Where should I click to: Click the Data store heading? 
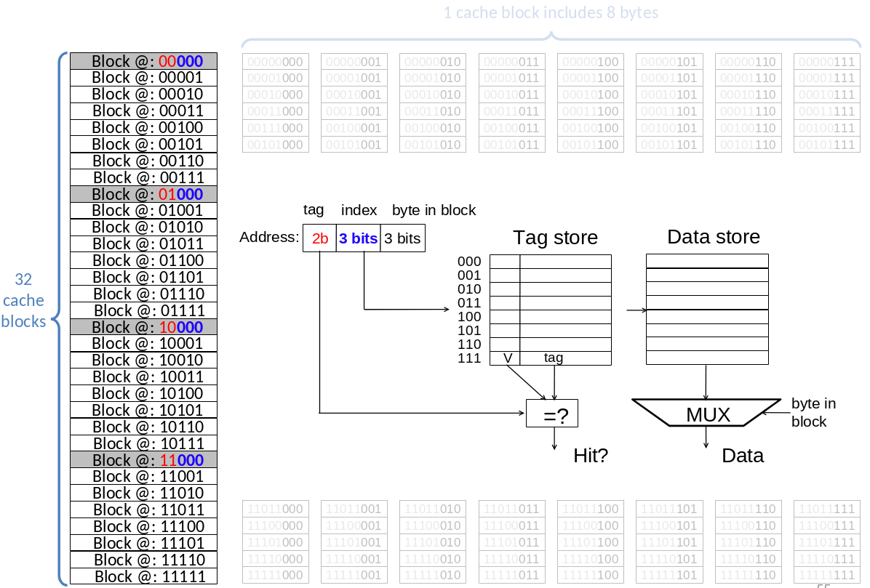[713, 237]
